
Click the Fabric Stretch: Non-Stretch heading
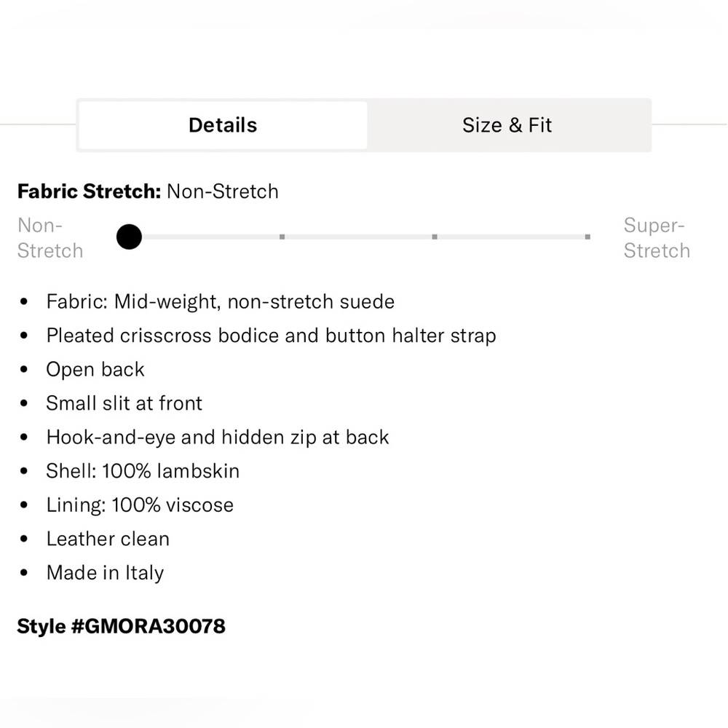coord(148,191)
